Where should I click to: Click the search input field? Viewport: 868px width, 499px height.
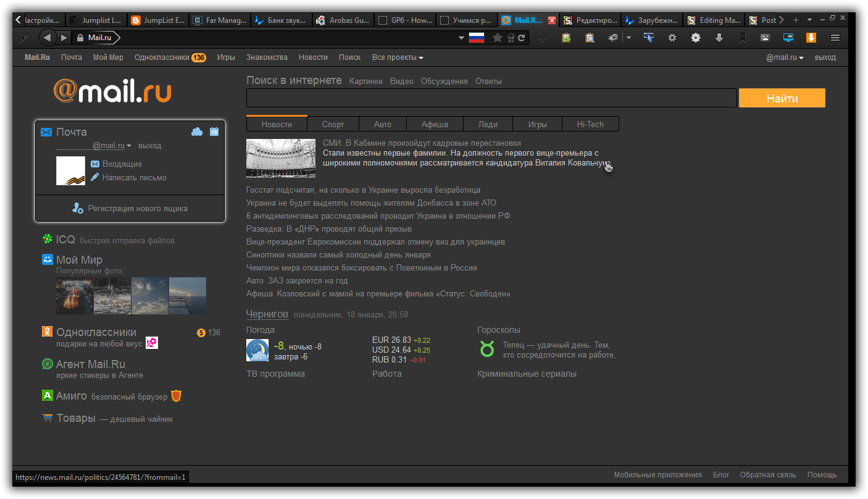(x=491, y=98)
